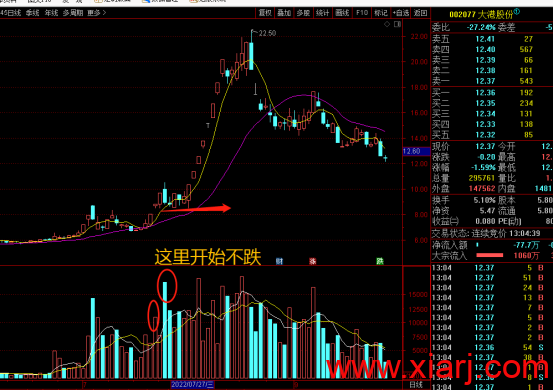Click the red 大宗流入 inflow bar
This screenshot has width=553, height=390.
[490, 255]
